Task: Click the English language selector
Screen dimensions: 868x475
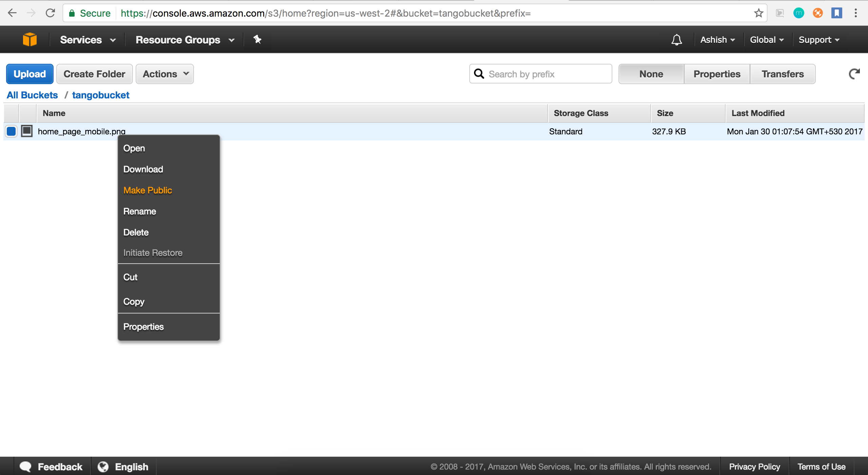Action: click(x=132, y=467)
